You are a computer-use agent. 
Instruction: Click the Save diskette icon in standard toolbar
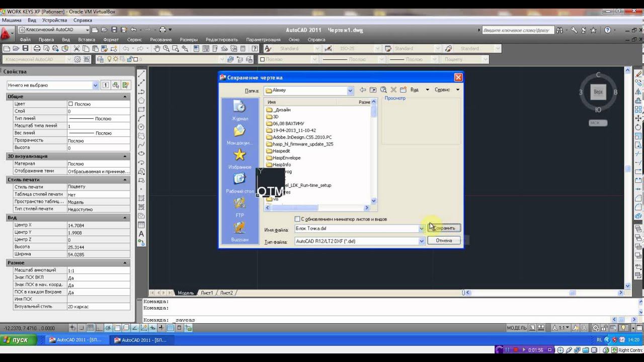tap(26, 49)
